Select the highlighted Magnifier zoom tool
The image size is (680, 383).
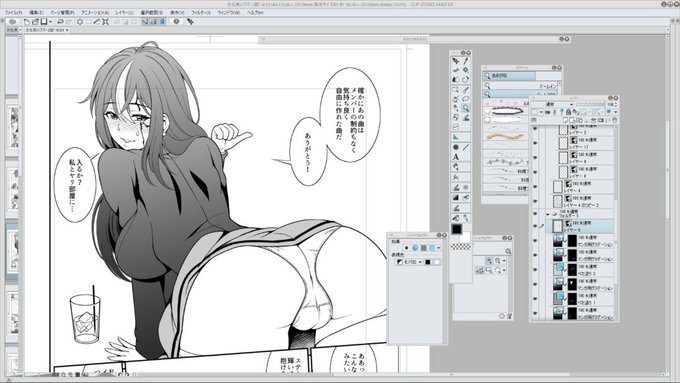tap(465, 108)
